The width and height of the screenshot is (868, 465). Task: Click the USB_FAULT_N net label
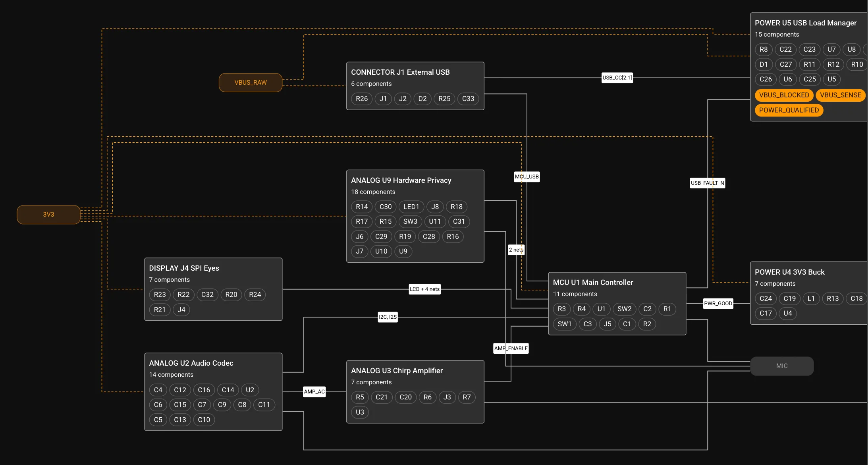[x=708, y=183]
